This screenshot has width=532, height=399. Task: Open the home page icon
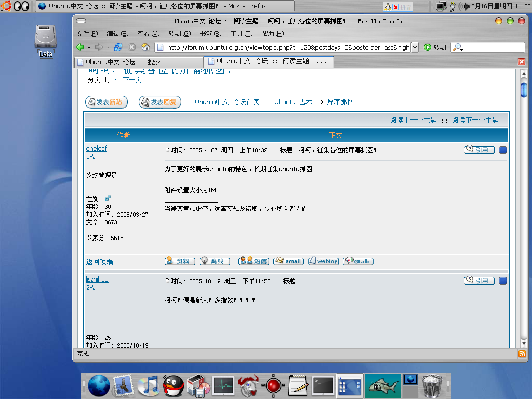[145, 47]
